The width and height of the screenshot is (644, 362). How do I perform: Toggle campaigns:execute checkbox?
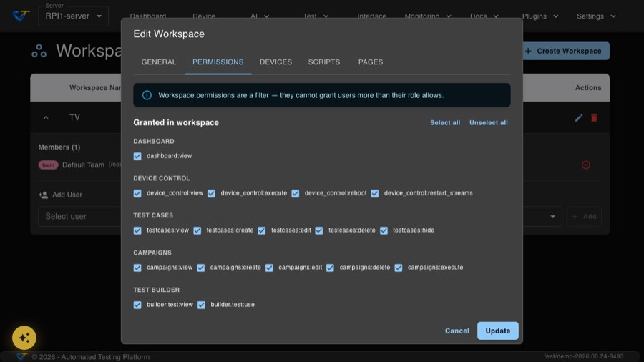(x=399, y=268)
